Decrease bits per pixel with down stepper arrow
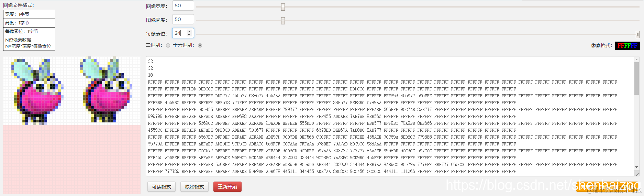The height and width of the screenshot is (196, 644). pos(189,35)
